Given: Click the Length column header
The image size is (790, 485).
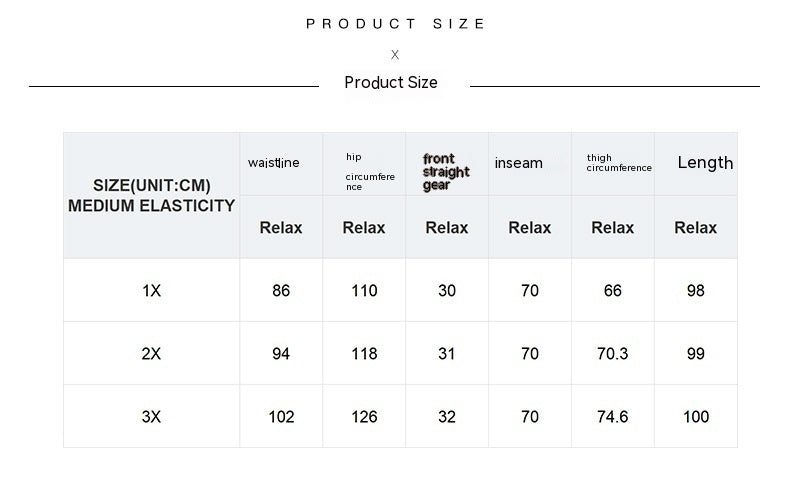Looking at the screenshot, I should [x=705, y=163].
